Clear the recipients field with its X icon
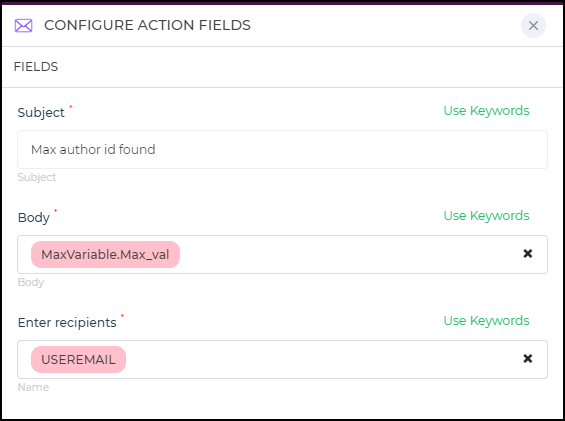The width and height of the screenshot is (565, 421). pyautogui.click(x=528, y=359)
